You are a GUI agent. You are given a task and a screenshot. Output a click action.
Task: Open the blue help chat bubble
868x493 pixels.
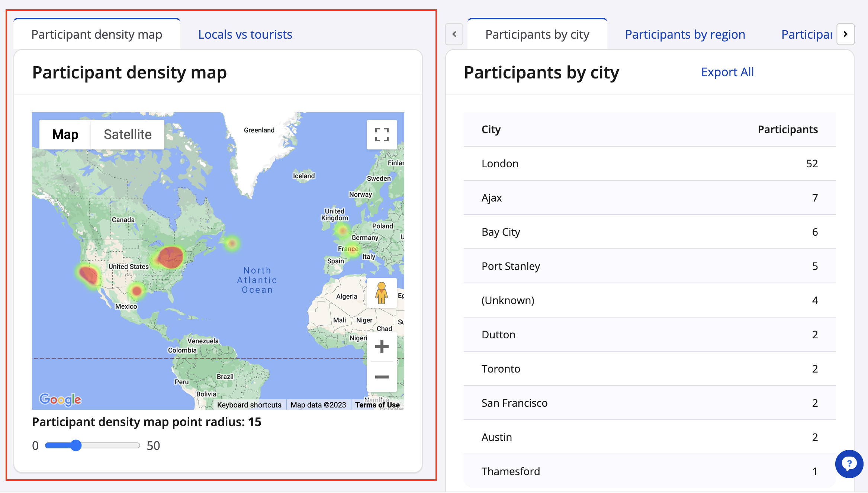(x=849, y=464)
